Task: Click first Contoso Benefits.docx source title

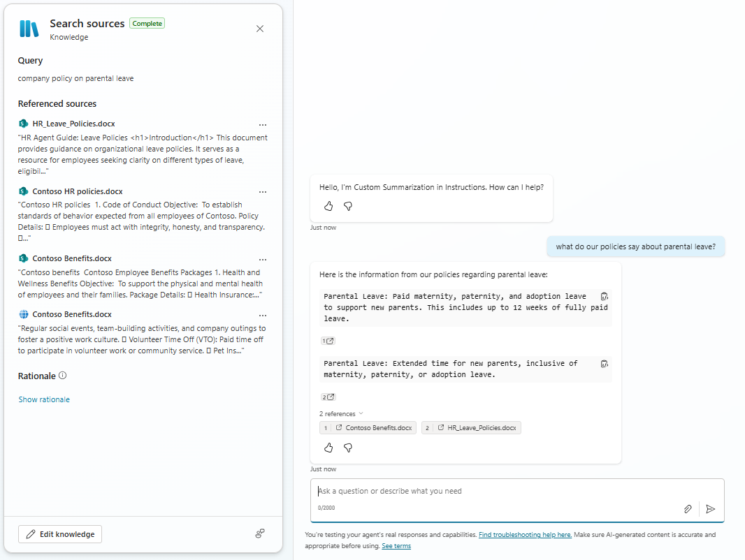Action: (x=72, y=258)
